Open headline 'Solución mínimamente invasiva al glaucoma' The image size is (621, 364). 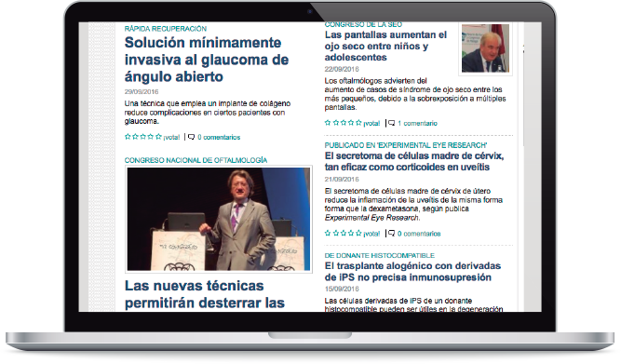(x=207, y=60)
